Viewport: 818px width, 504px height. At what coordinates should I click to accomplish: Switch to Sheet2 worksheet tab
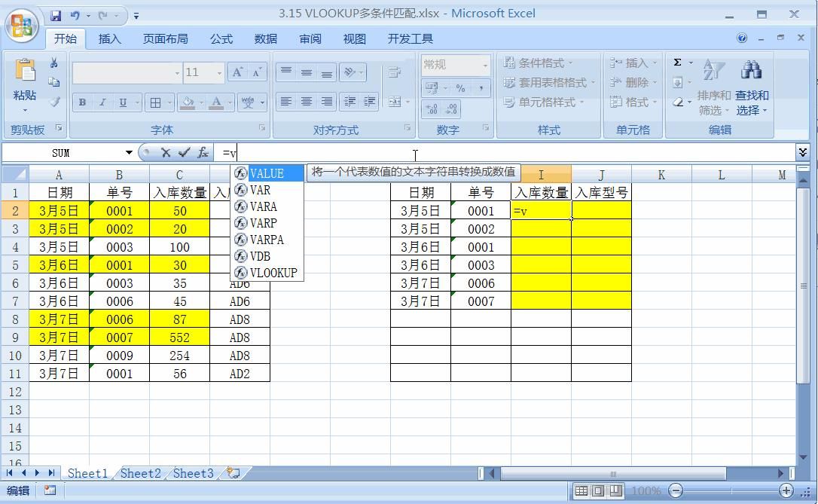coord(140,473)
